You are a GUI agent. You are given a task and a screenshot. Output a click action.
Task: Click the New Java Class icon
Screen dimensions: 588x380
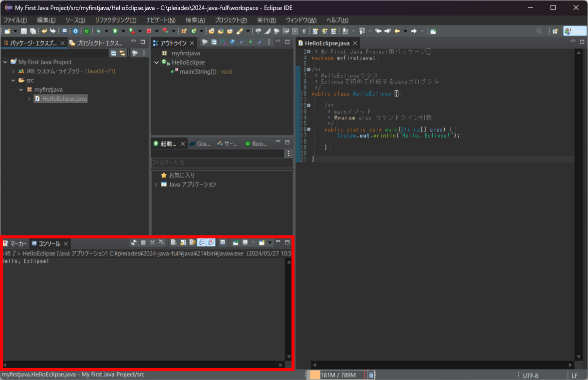[194, 31]
